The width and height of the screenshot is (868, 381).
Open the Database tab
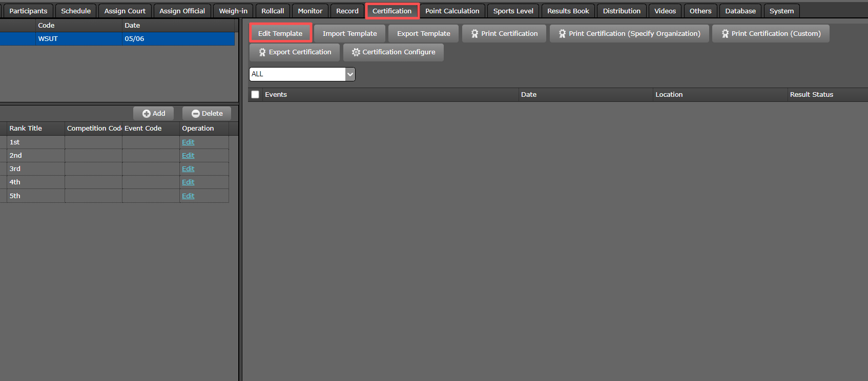coord(740,11)
